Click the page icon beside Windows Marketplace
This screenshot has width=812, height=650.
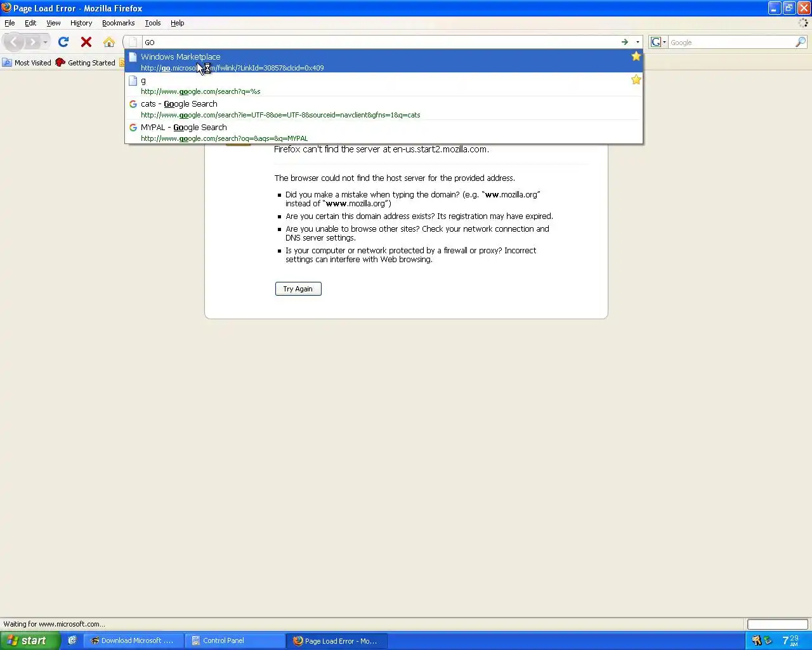tap(133, 57)
